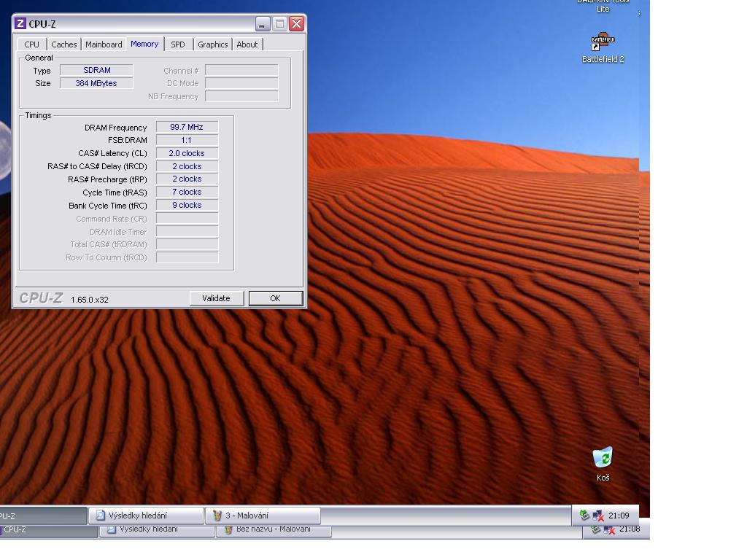The width and height of the screenshot is (747, 560).
Task: Click the OK button
Action: click(x=275, y=298)
